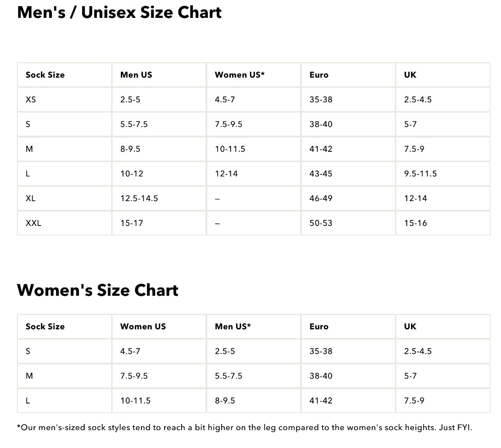Click the "Men's / Unisex Size Chart" heading
501x448 pixels.
(119, 13)
